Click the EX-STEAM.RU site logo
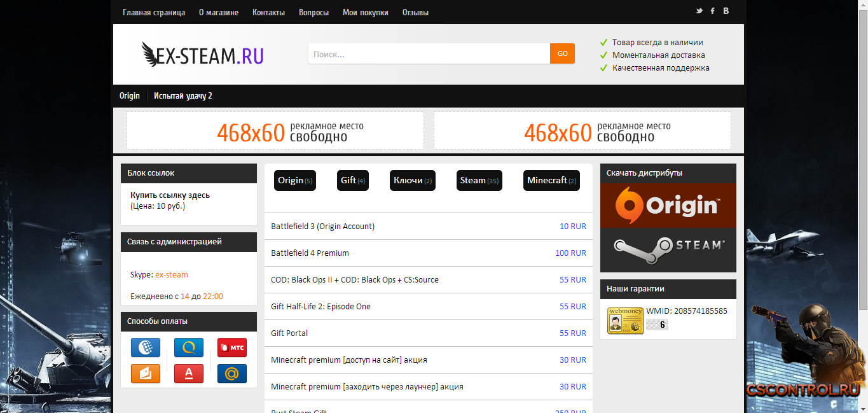The image size is (868, 413). tap(202, 55)
